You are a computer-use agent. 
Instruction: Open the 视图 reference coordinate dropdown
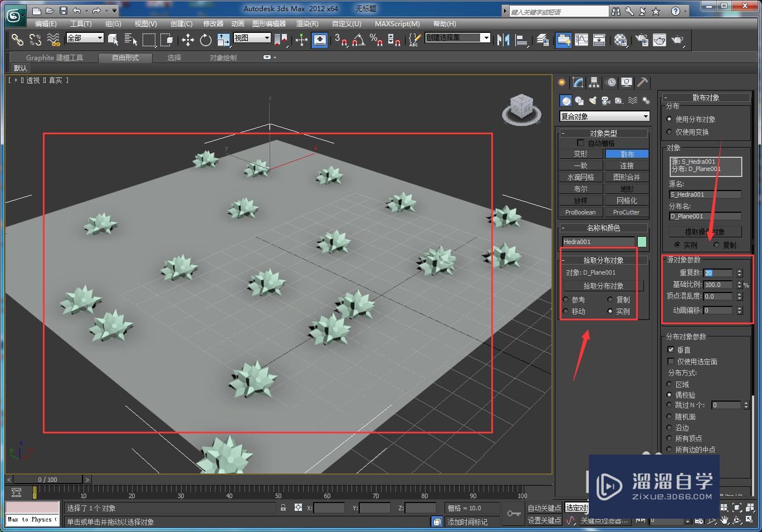252,38
